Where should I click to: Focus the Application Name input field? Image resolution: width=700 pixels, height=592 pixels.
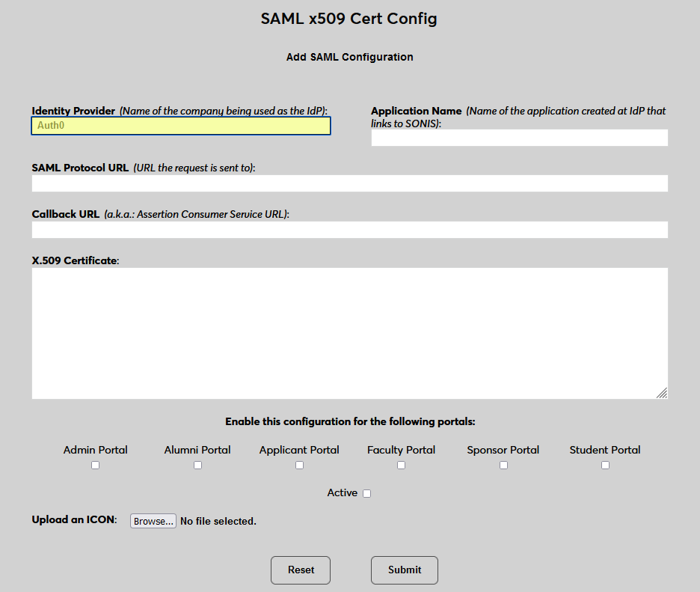click(519, 138)
